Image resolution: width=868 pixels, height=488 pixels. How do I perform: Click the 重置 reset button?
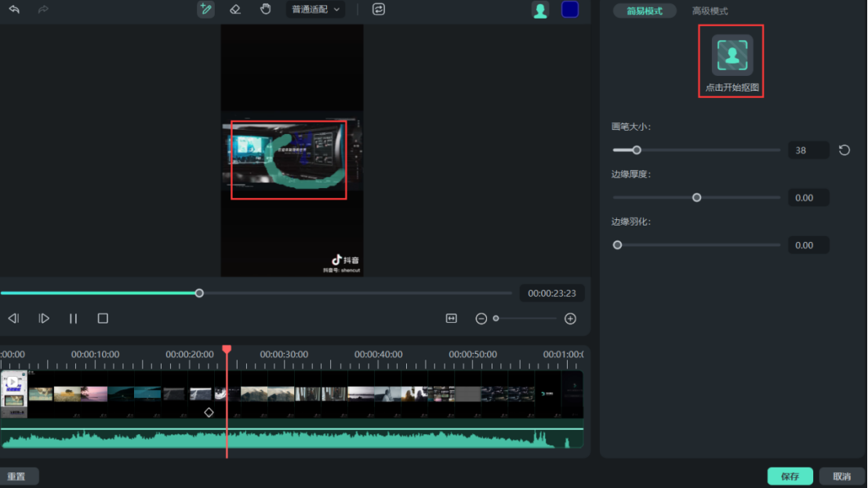pos(16,476)
